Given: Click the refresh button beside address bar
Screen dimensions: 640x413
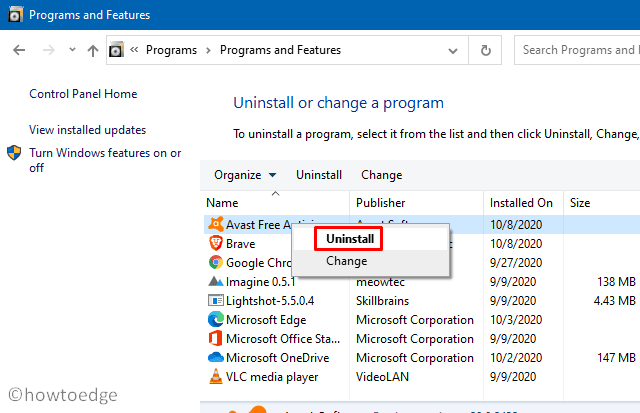Looking at the screenshot, I should pos(486,50).
